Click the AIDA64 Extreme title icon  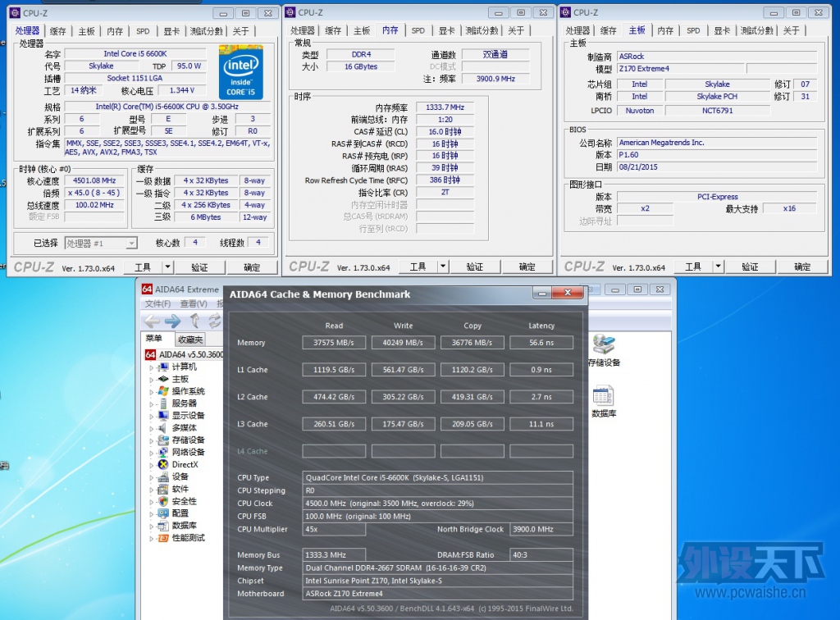click(148, 289)
